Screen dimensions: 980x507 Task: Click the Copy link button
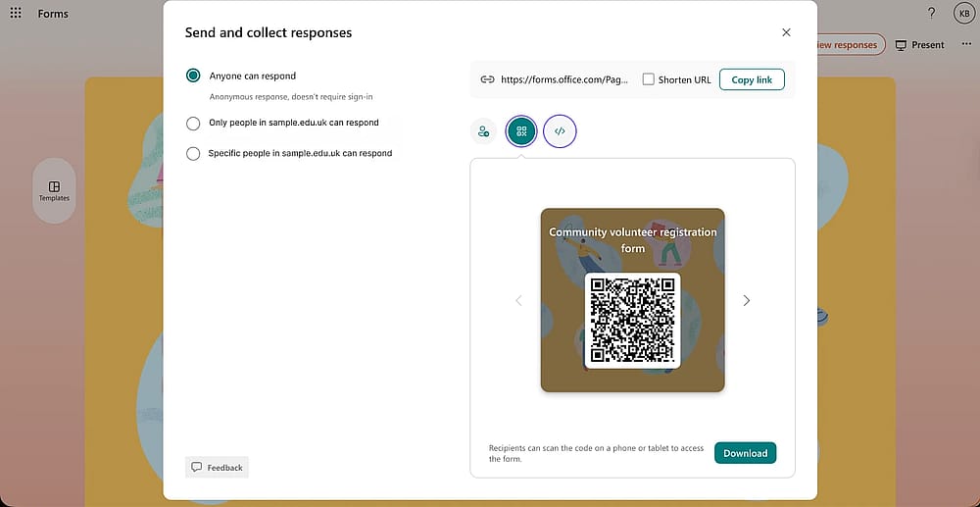pos(752,79)
